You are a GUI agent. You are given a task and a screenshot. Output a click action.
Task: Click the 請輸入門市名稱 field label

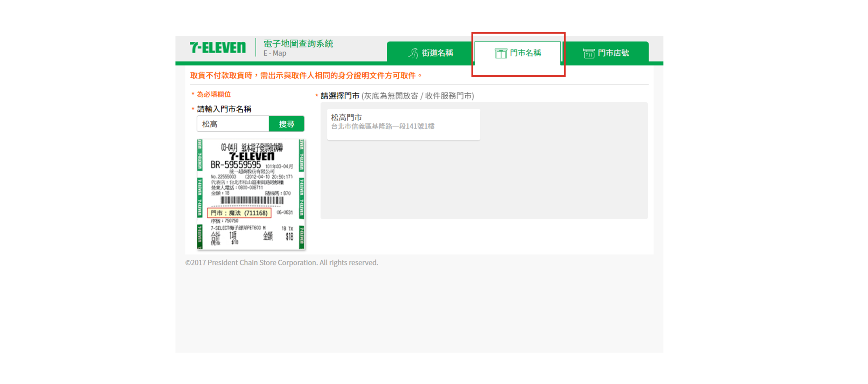pos(224,109)
